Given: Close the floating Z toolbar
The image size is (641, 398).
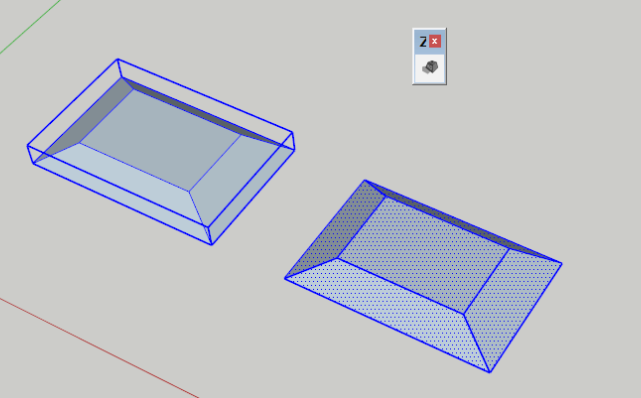Looking at the screenshot, I should tap(435, 41).
